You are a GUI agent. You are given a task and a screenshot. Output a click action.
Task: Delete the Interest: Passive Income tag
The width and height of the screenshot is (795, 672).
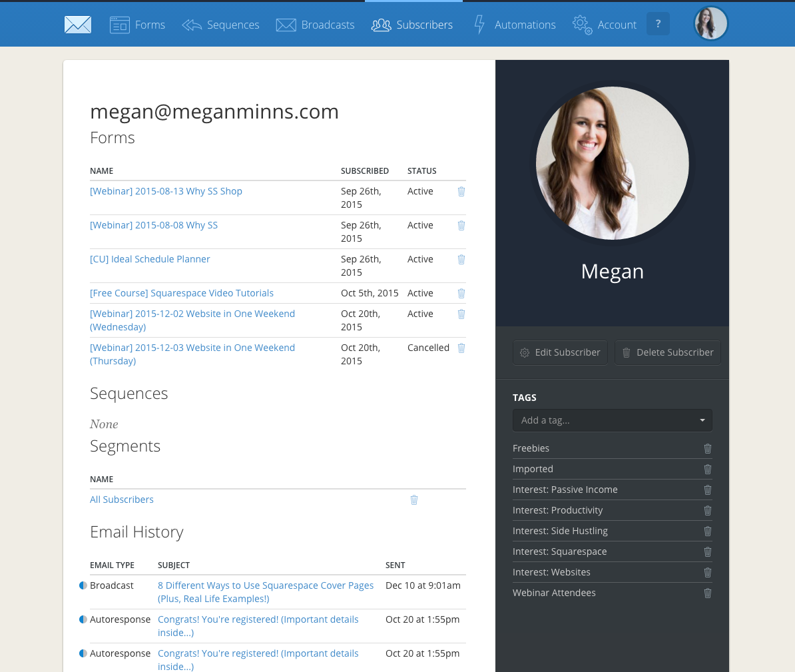click(x=708, y=490)
